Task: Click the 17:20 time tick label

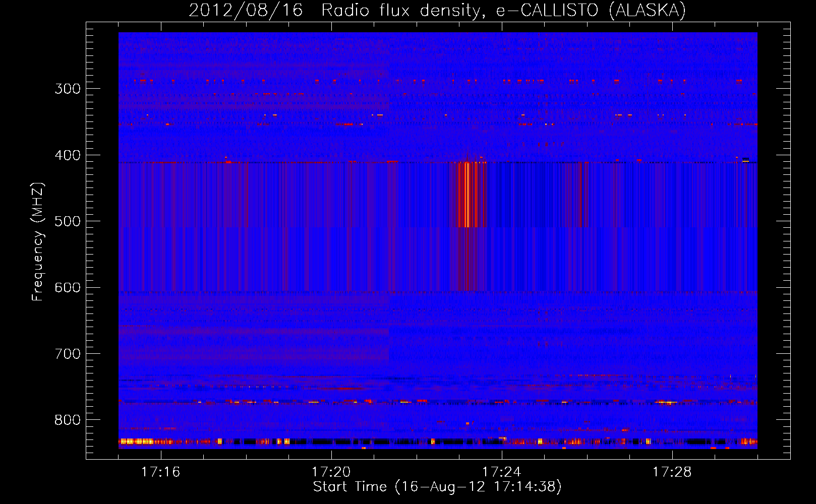Action: [x=331, y=472]
